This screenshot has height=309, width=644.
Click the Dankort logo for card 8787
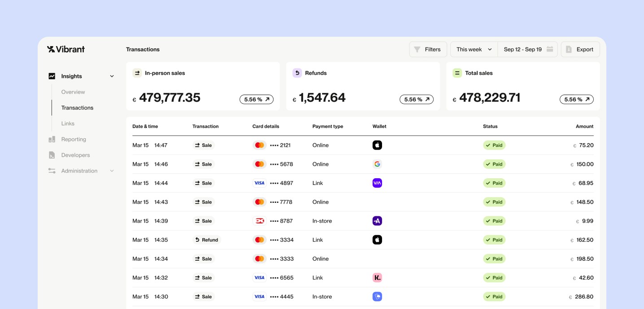click(260, 221)
